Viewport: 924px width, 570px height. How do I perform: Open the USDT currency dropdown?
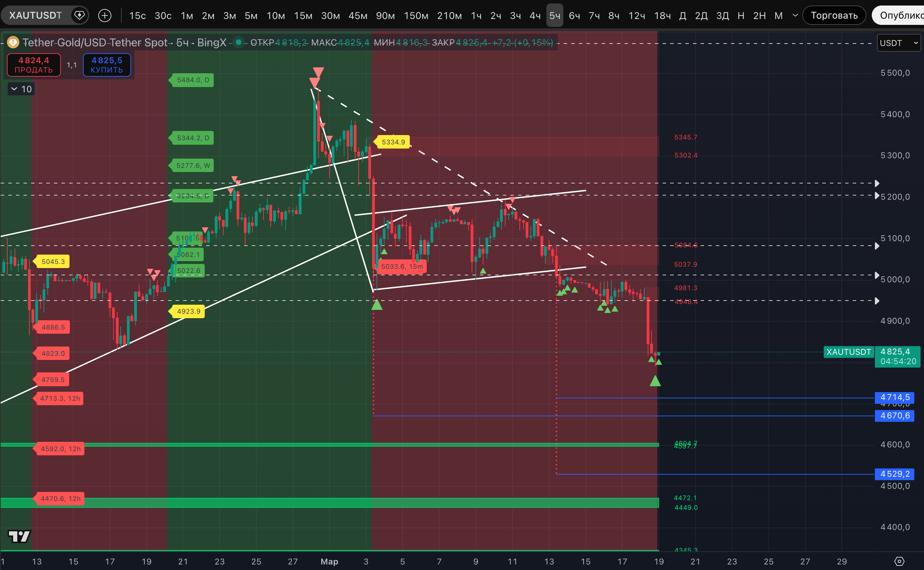(899, 43)
